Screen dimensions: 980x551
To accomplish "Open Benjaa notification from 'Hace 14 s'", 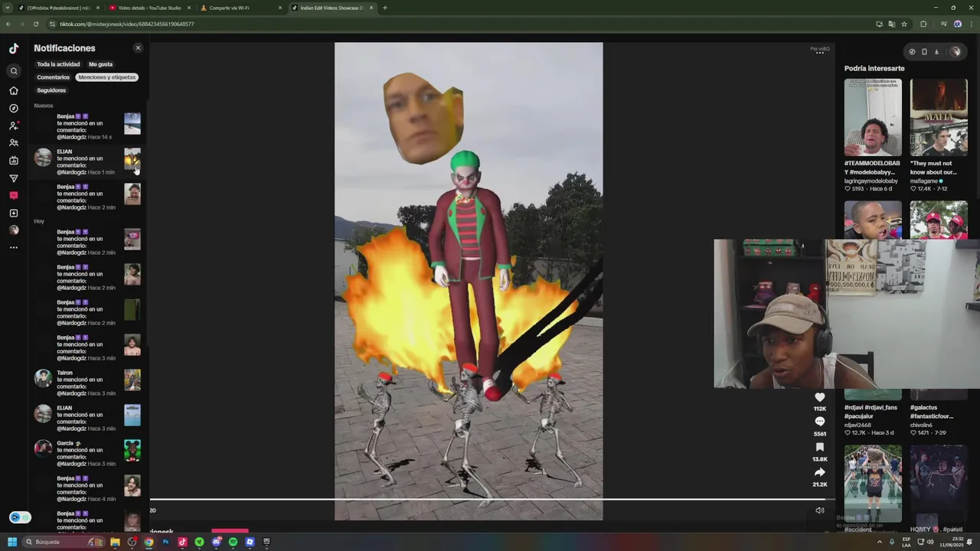I will (x=87, y=127).
